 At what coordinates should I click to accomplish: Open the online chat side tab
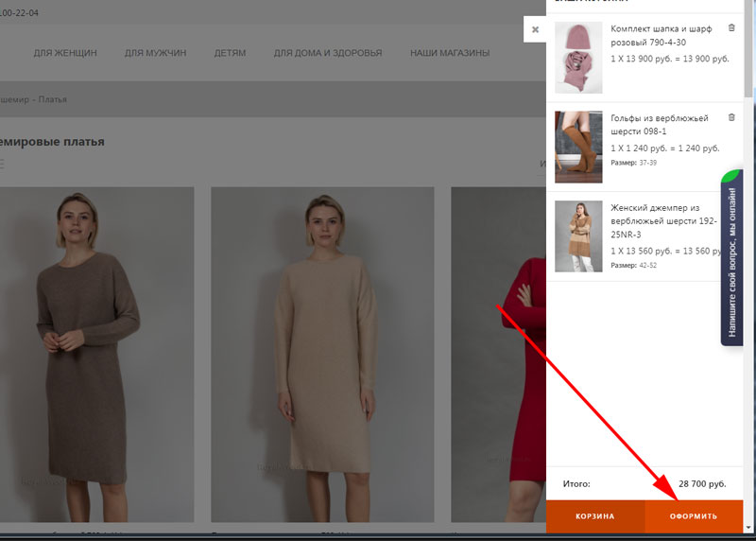point(731,257)
